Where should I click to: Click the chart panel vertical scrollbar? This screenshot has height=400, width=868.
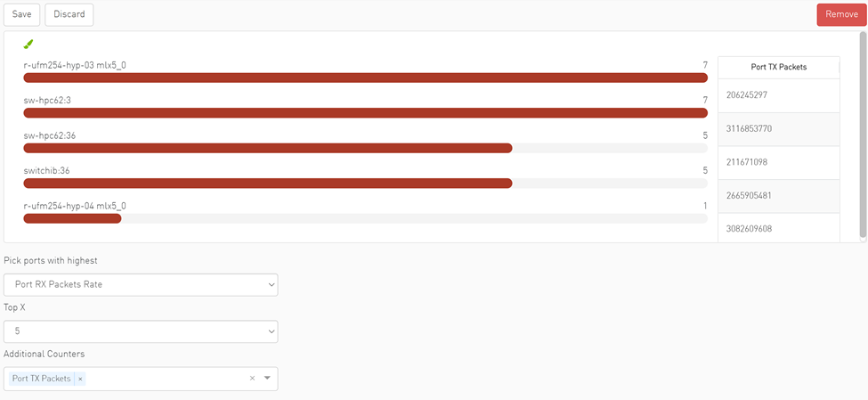(863, 134)
